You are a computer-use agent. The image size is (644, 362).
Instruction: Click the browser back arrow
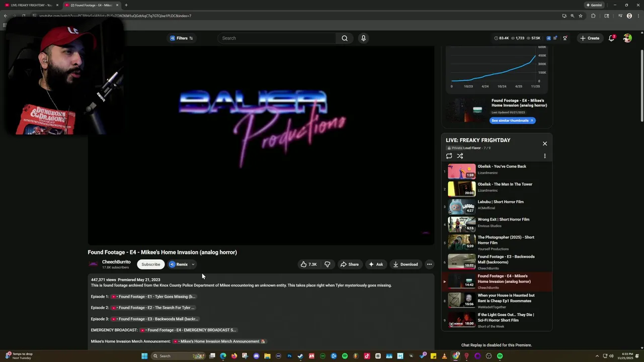[6, 16]
